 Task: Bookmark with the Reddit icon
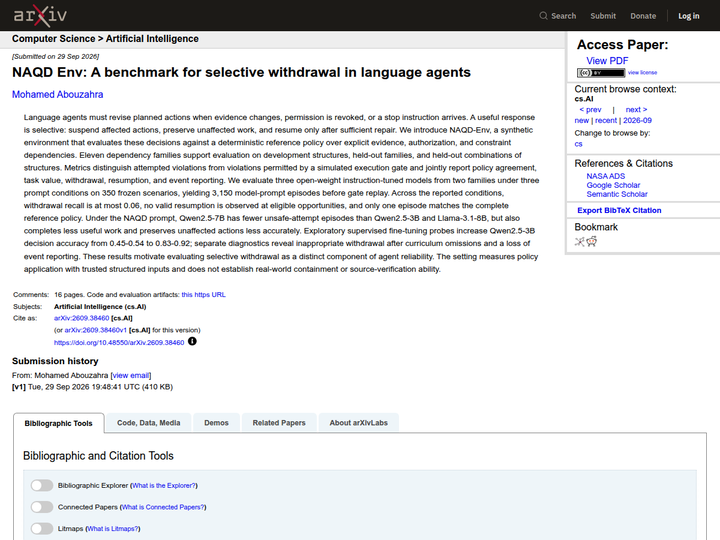[591, 242]
